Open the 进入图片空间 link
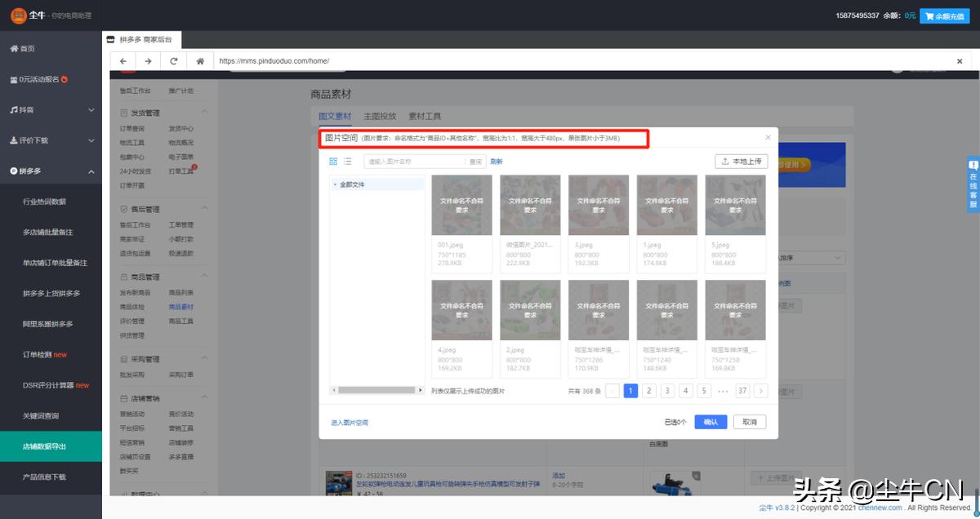The height and width of the screenshot is (519, 980). tap(350, 423)
